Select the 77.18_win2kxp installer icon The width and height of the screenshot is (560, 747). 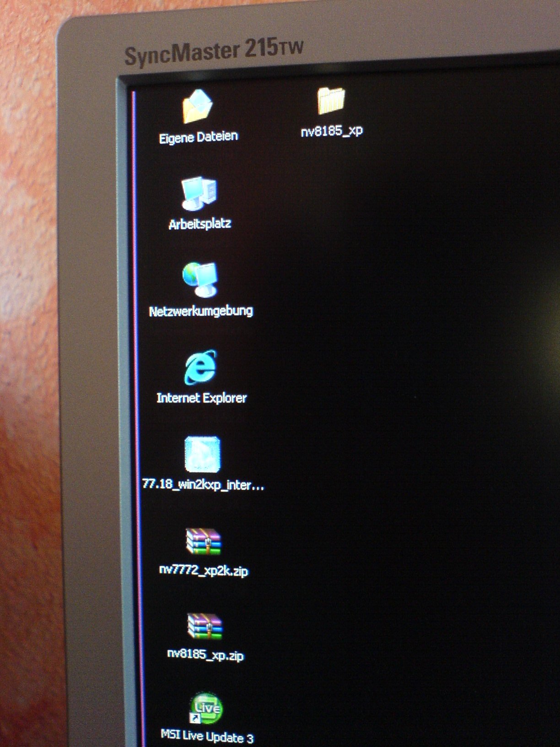point(202,454)
